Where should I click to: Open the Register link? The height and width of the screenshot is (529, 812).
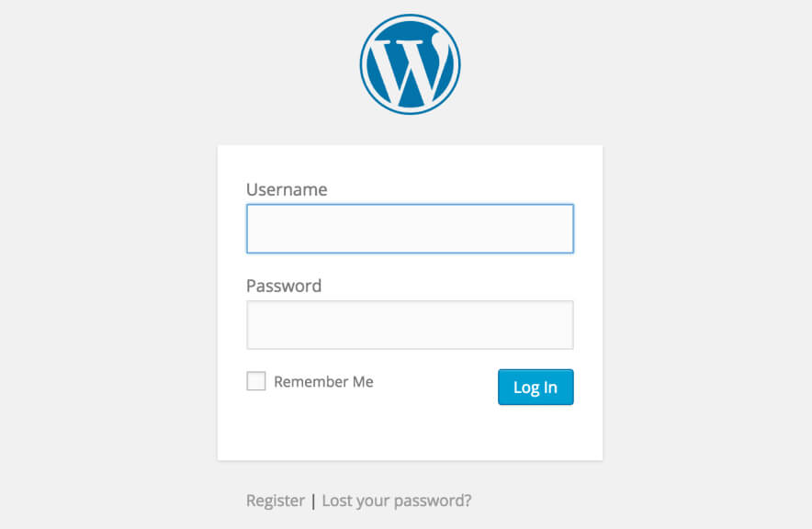pyautogui.click(x=276, y=501)
